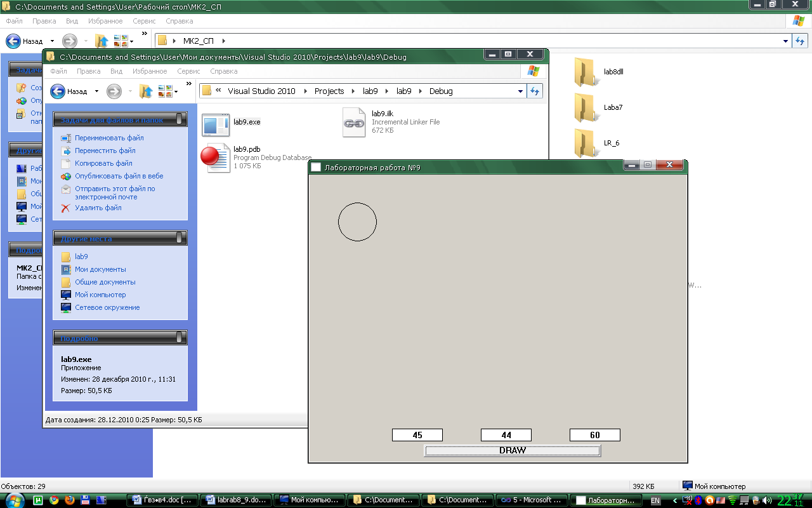This screenshot has width=812, height=508.
Task: Open Мой компьютер in the Другие места panel
Action: tap(100, 295)
